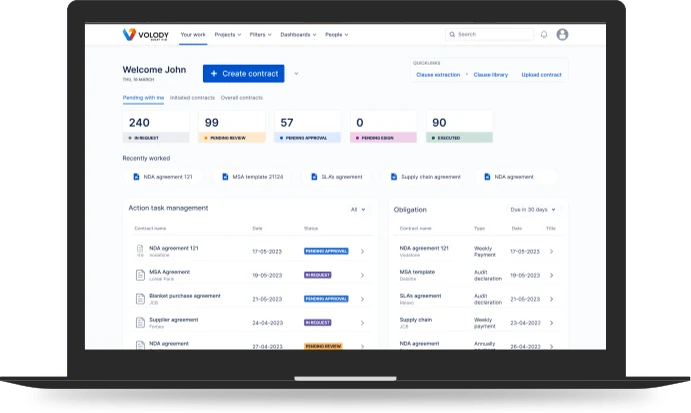This screenshot has height=413, width=691.
Task: Click document icon of MSA template 21124 chip
Action: point(225,177)
